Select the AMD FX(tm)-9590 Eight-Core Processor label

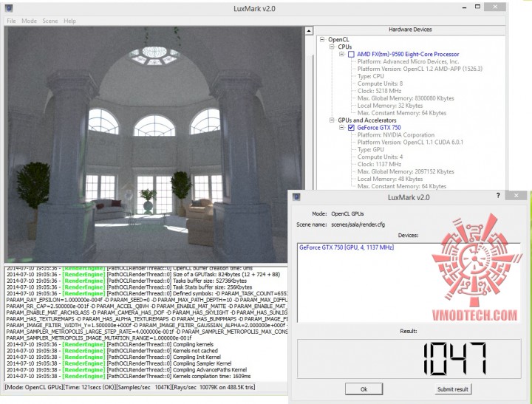[408, 54]
